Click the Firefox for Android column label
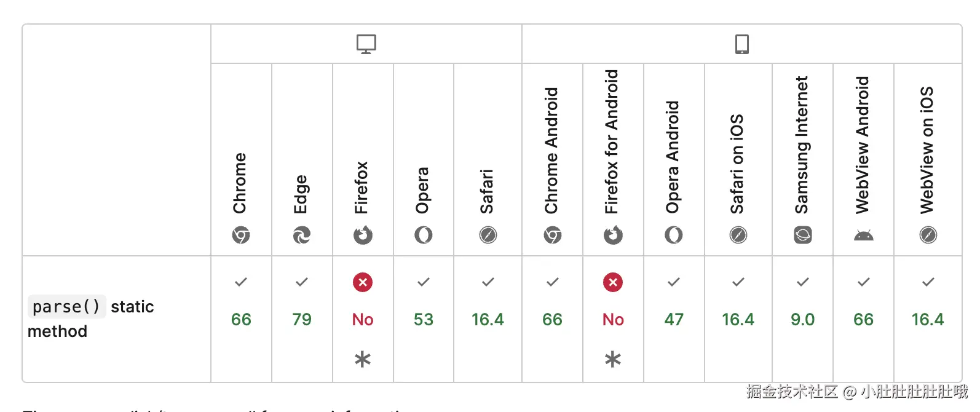 612,141
